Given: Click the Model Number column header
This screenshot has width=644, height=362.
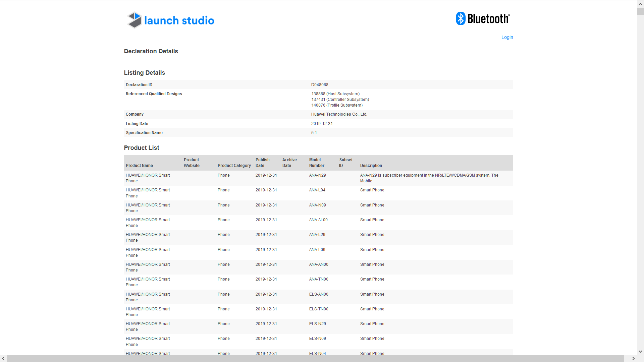Looking at the screenshot, I should 316,163.
